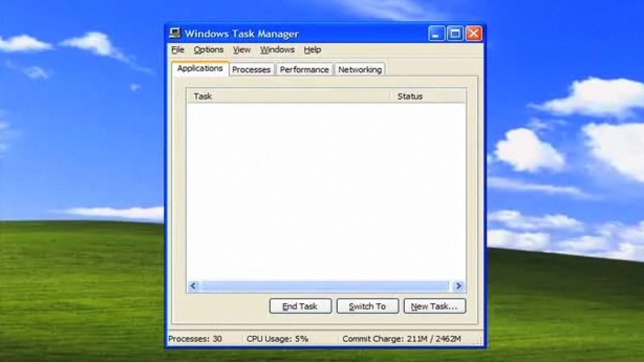
Task: Open the File menu
Action: 178,50
